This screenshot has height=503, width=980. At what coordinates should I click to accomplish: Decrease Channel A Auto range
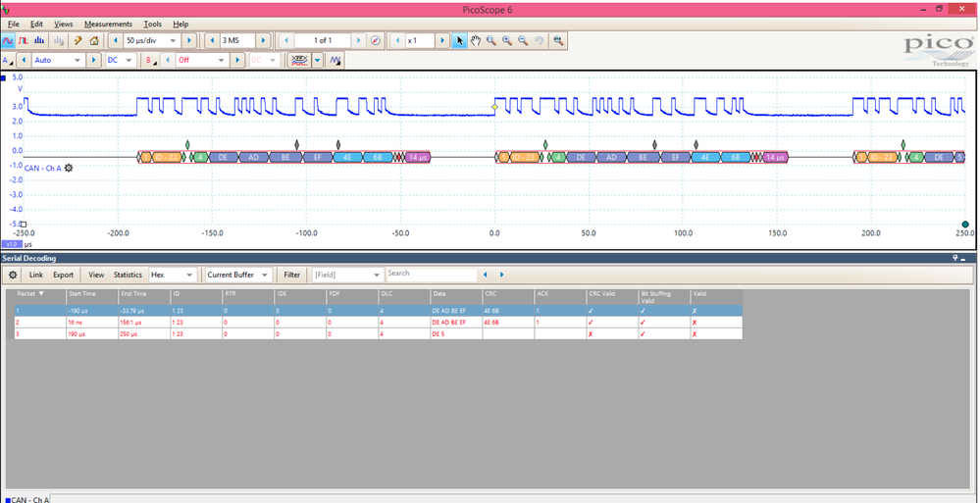click(24, 61)
